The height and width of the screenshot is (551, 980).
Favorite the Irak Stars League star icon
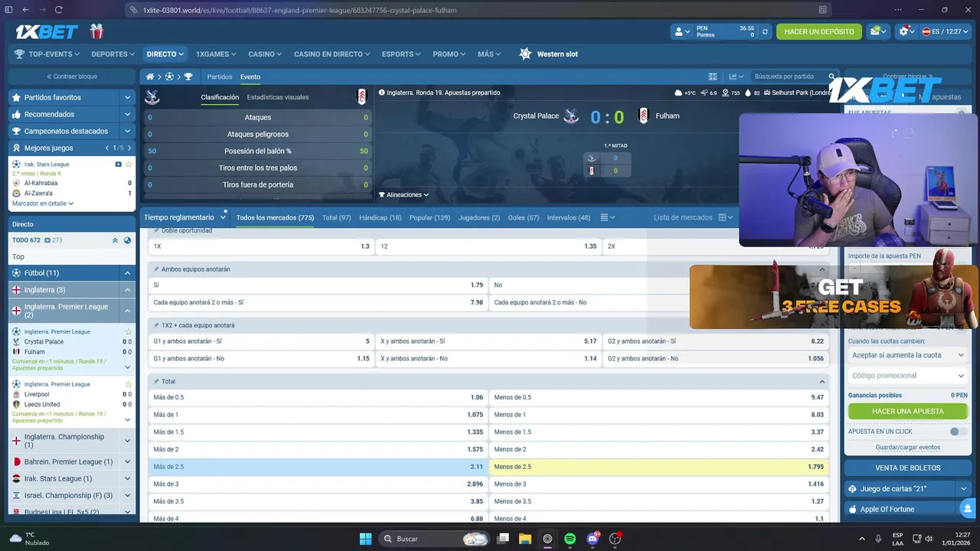click(x=129, y=165)
